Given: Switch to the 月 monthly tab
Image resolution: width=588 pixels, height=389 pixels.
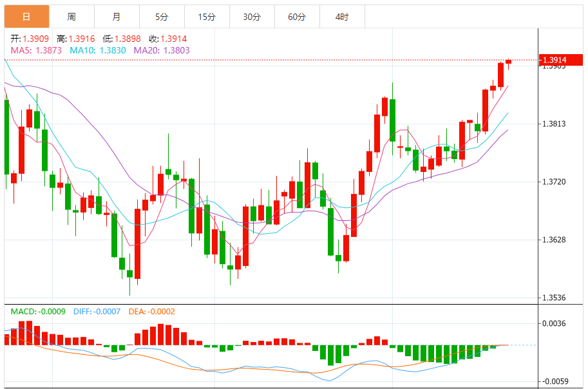Looking at the screenshot, I should click(x=117, y=17).
